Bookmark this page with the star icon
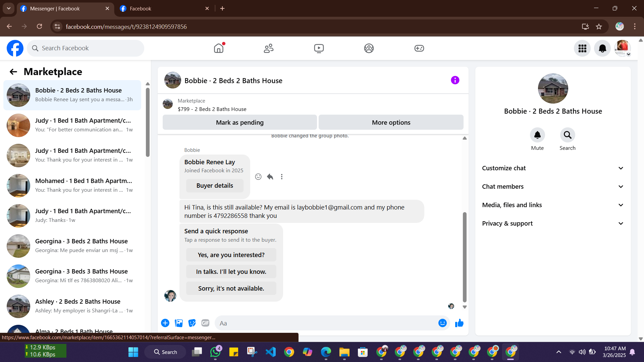This screenshot has width=644, height=362. [x=599, y=26]
